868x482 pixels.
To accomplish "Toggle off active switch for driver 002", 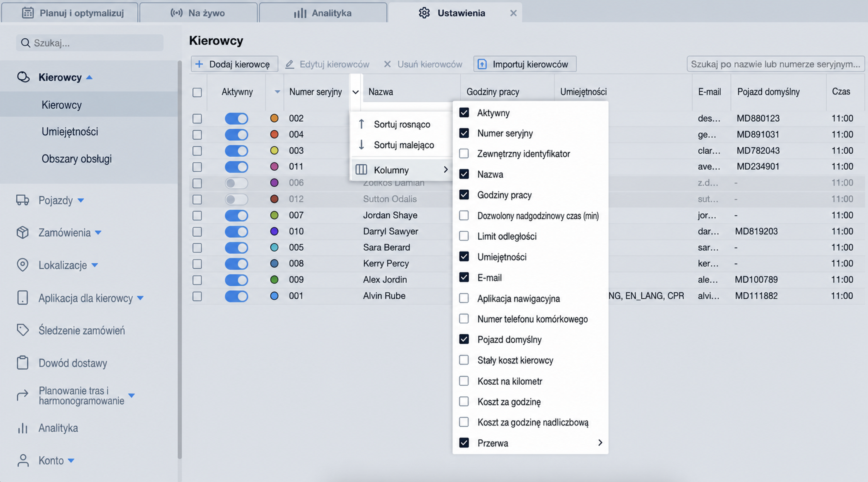I will [x=236, y=119].
